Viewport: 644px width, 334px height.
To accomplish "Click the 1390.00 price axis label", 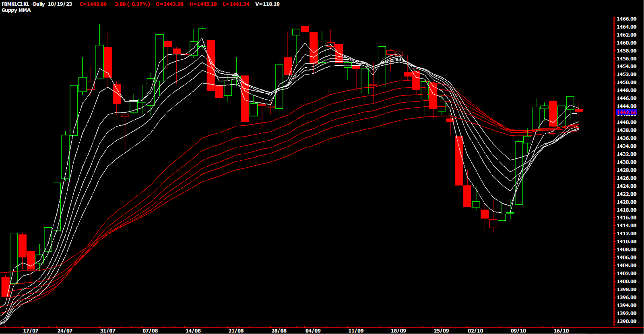I will [x=626, y=321].
